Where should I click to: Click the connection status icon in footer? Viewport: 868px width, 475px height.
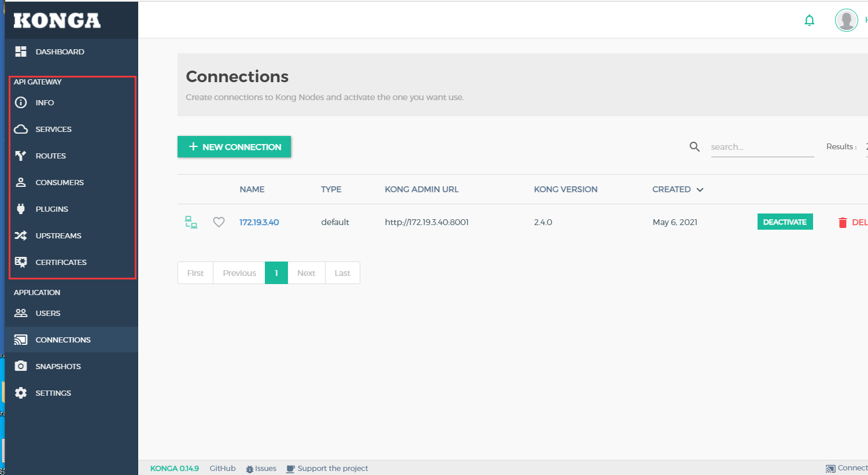830,469
